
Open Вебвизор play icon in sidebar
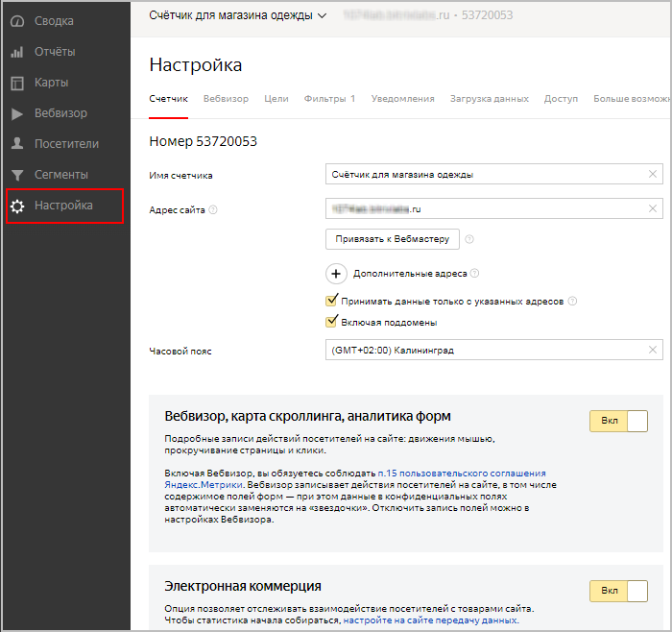[x=17, y=113]
